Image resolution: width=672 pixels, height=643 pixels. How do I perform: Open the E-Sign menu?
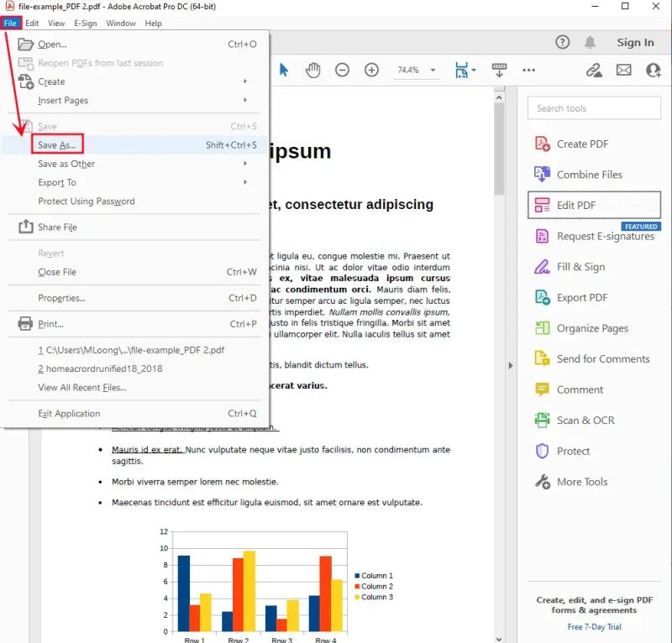click(x=85, y=24)
